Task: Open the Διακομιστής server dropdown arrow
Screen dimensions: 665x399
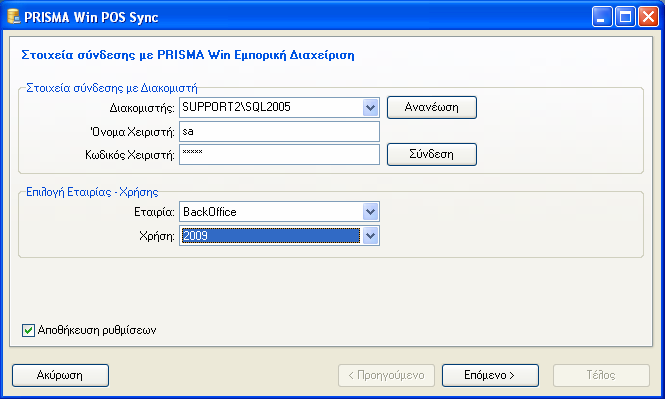Action: (370, 108)
